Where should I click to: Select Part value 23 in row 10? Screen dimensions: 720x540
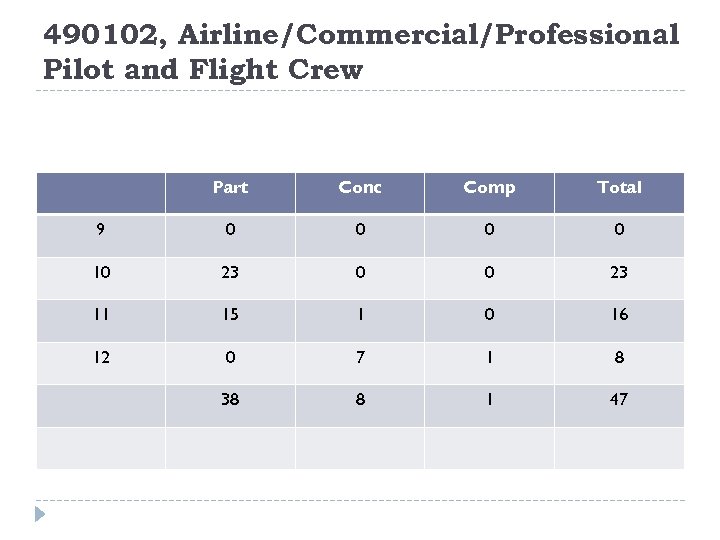point(230,272)
